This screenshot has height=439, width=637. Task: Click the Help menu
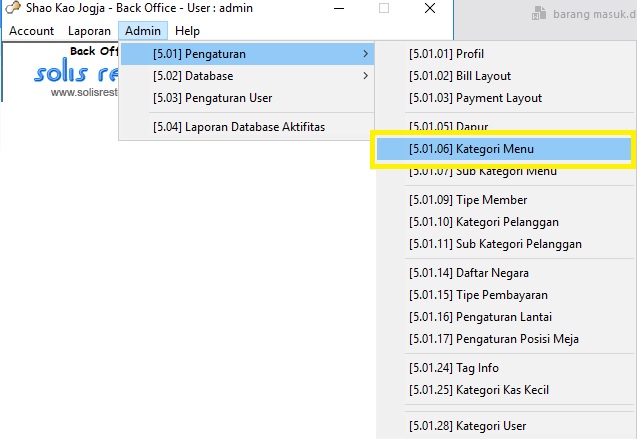coord(187,31)
